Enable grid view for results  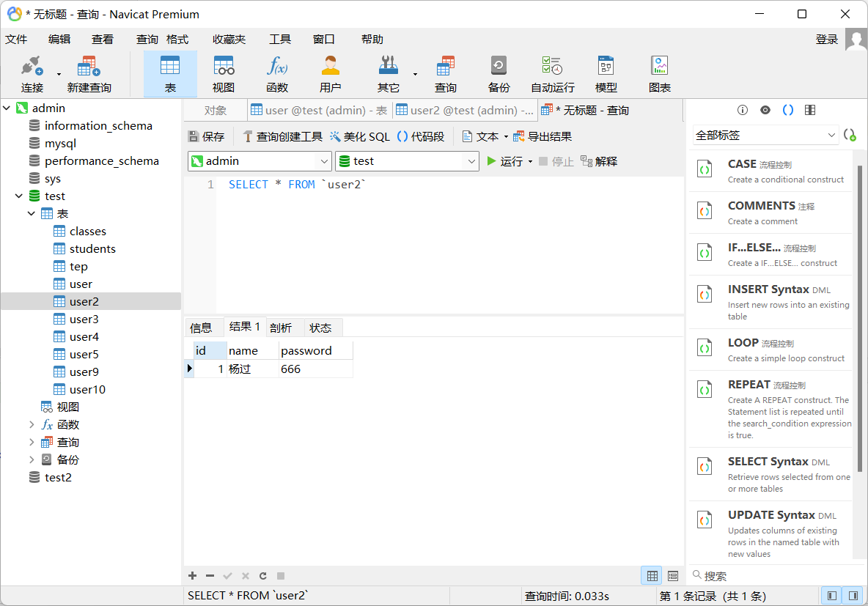651,575
